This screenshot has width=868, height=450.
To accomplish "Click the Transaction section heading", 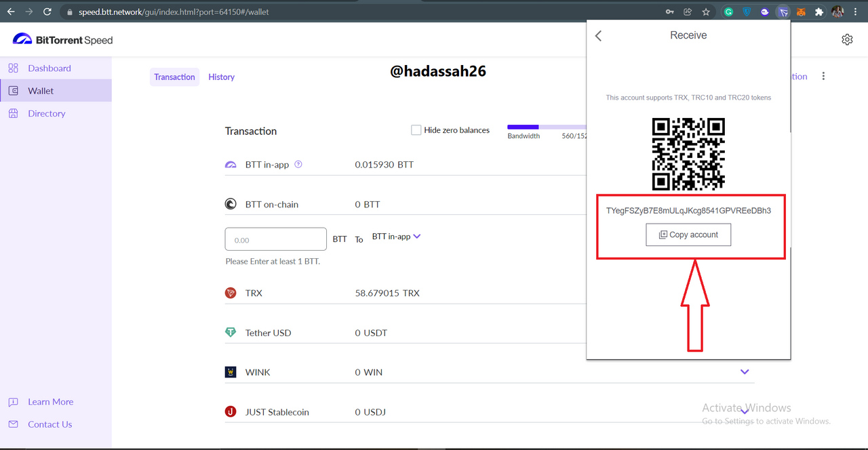I will pyautogui.click(x=251, y=131).
